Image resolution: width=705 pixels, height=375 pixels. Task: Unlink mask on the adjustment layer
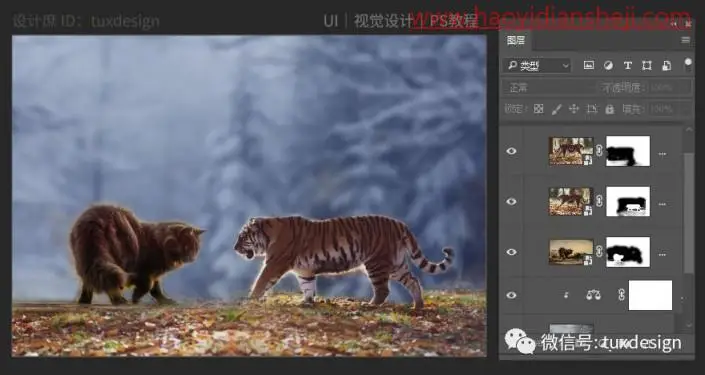[621, 295]
